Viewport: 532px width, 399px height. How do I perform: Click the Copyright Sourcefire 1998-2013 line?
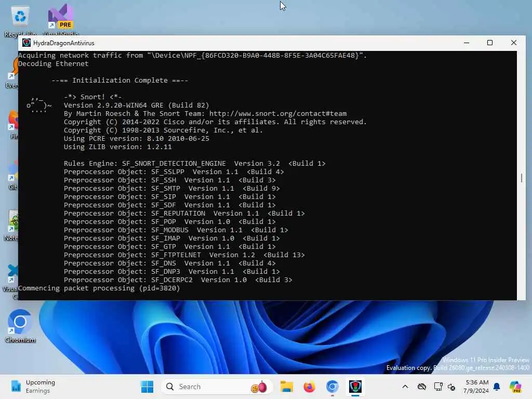pos(164,130)
